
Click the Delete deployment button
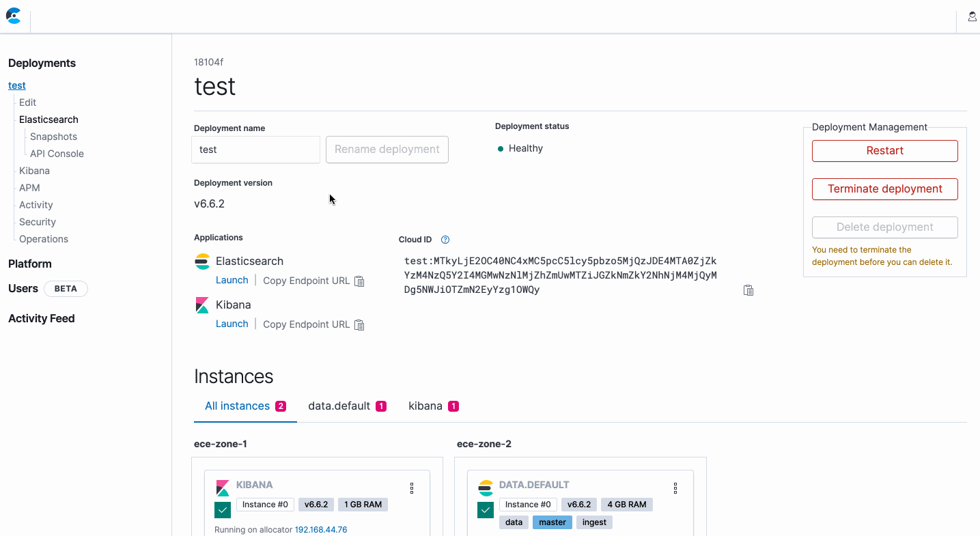885,227
